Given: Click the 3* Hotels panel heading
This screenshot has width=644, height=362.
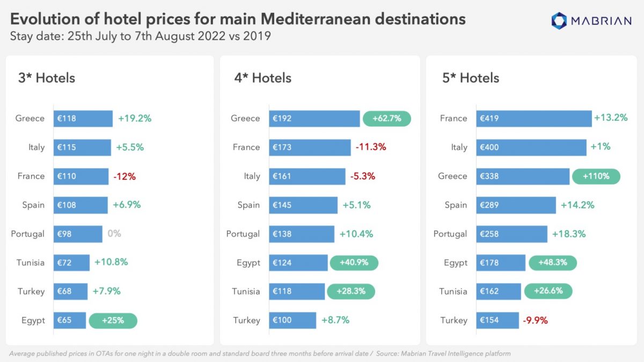Looking at the screenshot, I should [x=47, y=78].
